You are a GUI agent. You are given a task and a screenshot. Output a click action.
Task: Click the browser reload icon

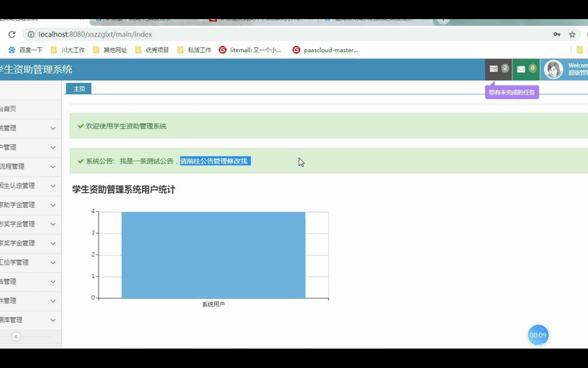12,34
